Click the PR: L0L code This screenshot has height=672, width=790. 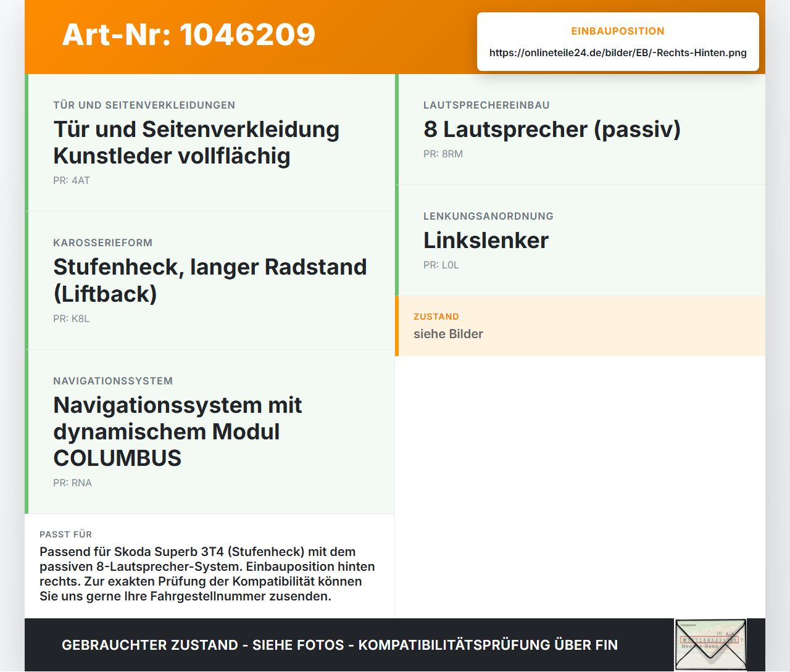pos(441,265)
